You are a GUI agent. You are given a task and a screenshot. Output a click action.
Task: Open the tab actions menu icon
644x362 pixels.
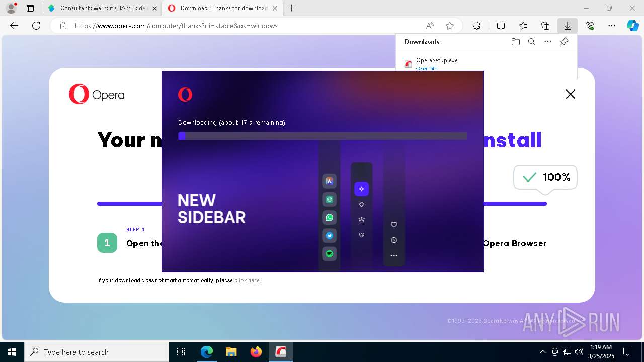pos(30,8)
